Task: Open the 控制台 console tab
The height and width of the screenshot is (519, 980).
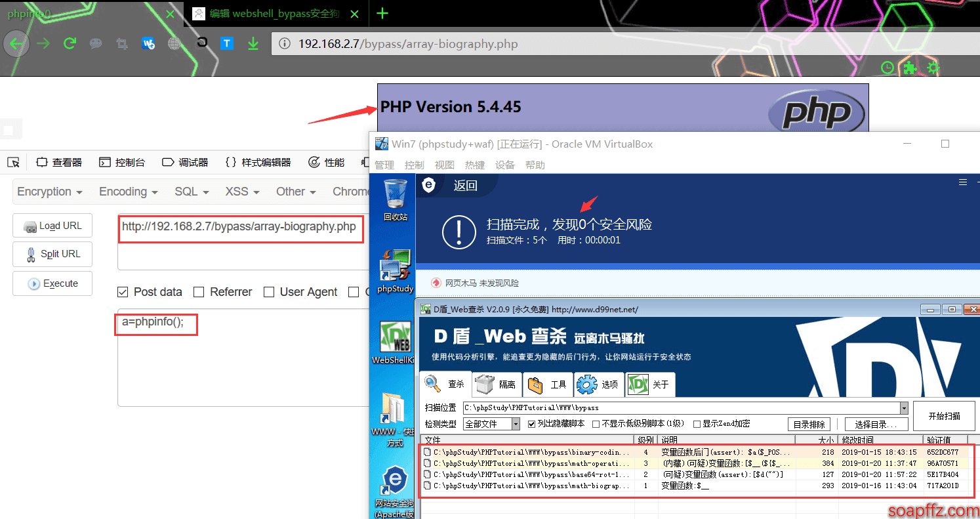Action: 122,162
